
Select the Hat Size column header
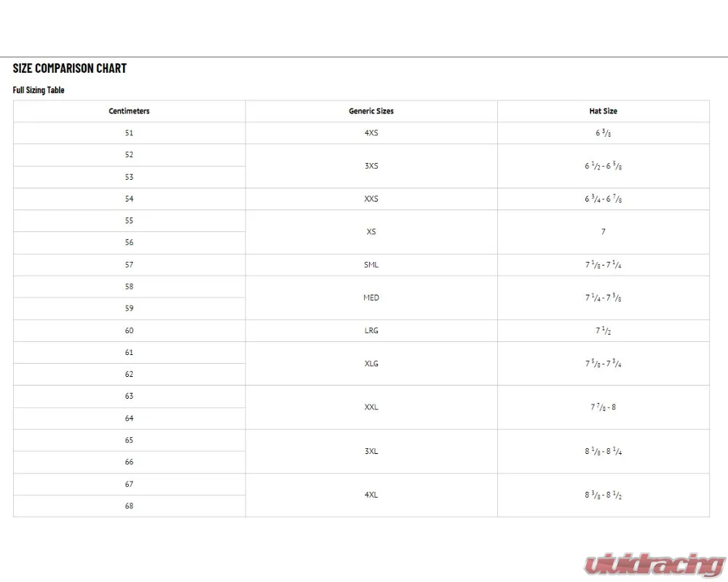coord(603,111)
